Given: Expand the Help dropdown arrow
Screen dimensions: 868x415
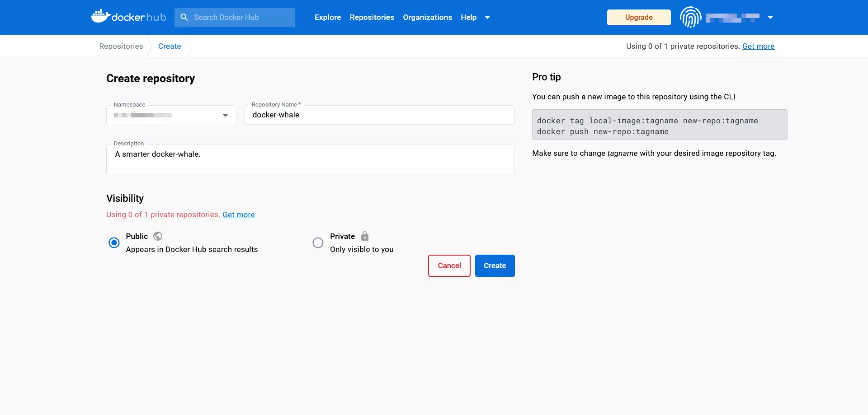Looking at the screenshot, I should (487, 18).
